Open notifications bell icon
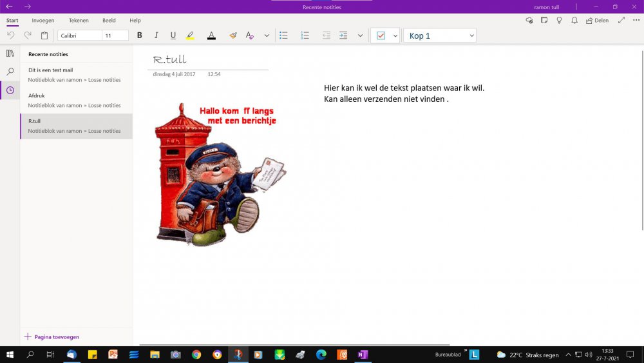 [x=574, y=21]
